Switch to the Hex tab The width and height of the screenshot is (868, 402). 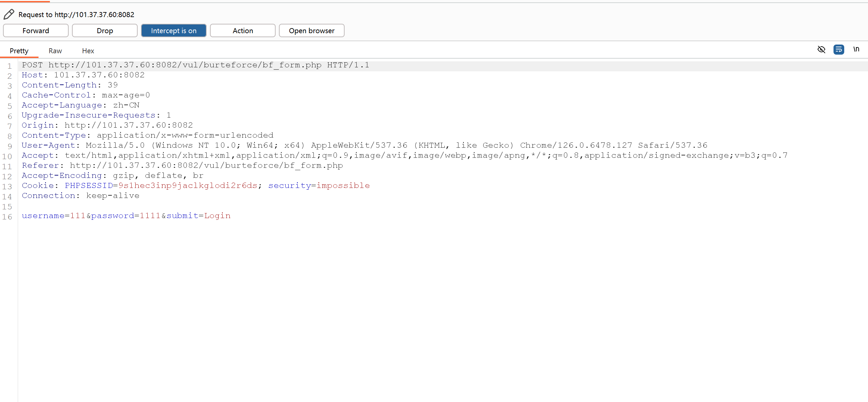point(88,51)
